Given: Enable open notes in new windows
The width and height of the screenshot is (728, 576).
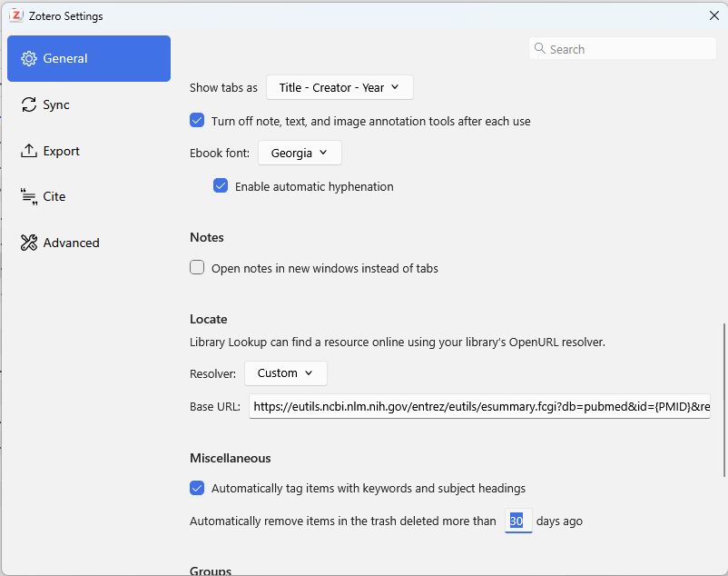Looking at the screenshot, I should [x=197, y=268].
